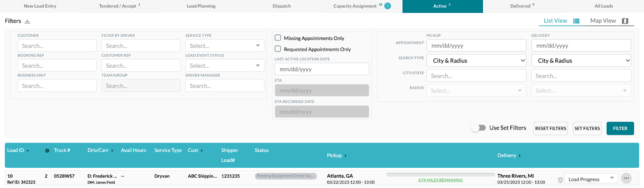Open the Pickup search type dropdown
The image size is (644, 188).
pyautogui.click(x=477, y=61)
